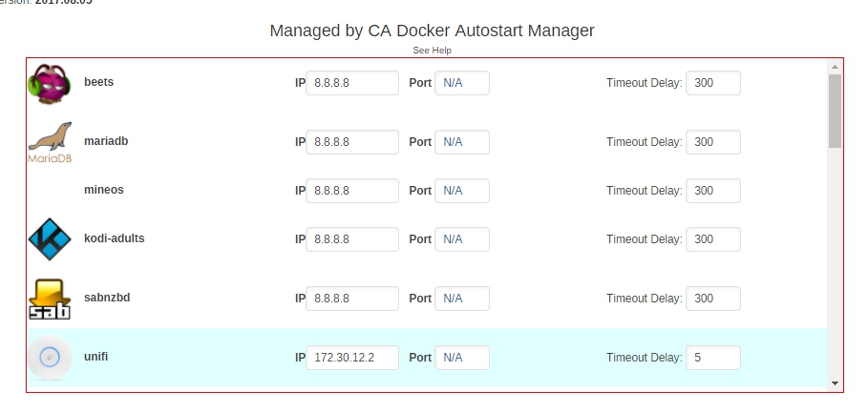Click the unifi access point icon
The width and height of the screenshot is (868, 413).
tap(50, 358)
